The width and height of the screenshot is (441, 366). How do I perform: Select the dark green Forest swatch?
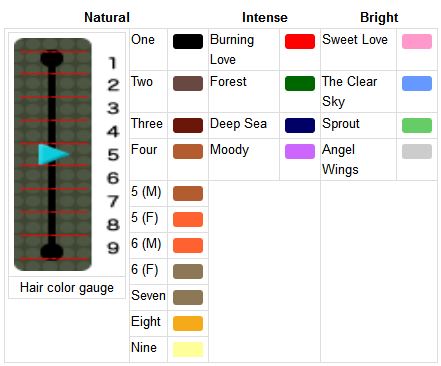point(300,84)
